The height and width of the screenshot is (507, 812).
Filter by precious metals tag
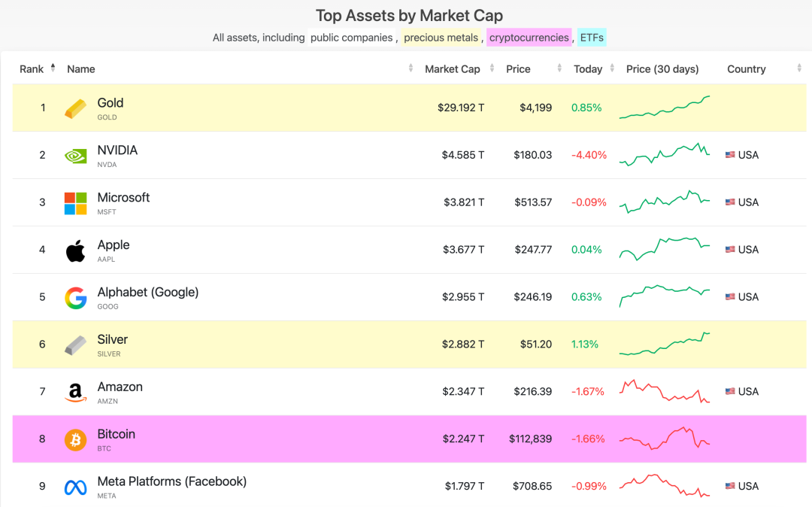click(x=441, y=38)
